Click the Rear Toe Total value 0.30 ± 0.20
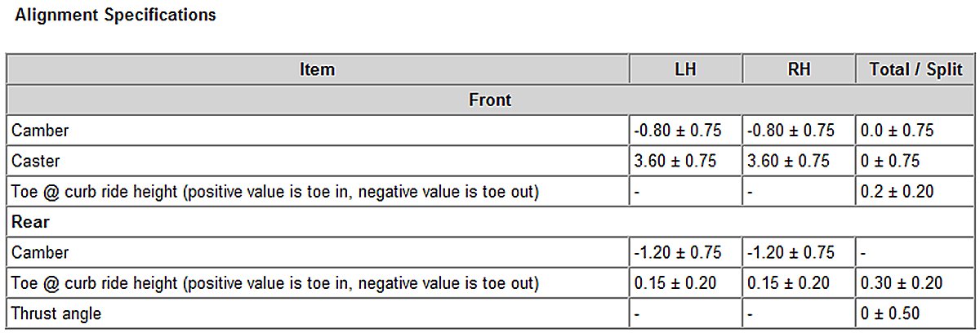Viewport: 980px width, 333px height. 902,283
